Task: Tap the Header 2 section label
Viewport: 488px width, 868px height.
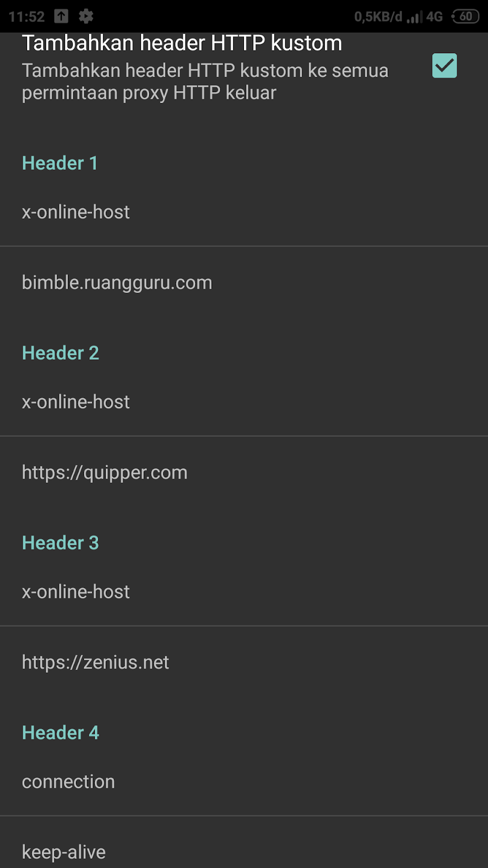Action: coord(60,353)
